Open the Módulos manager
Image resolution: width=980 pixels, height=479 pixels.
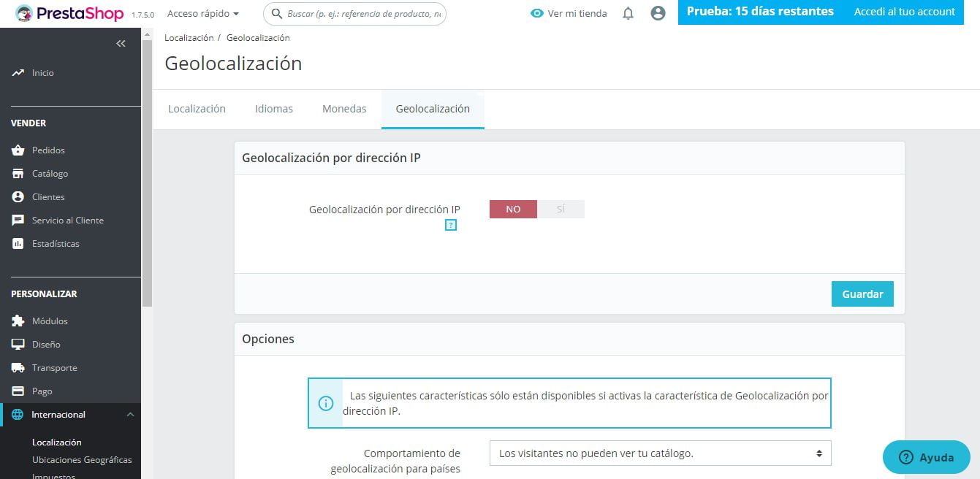pyautogui.click(x=48, y=321)
